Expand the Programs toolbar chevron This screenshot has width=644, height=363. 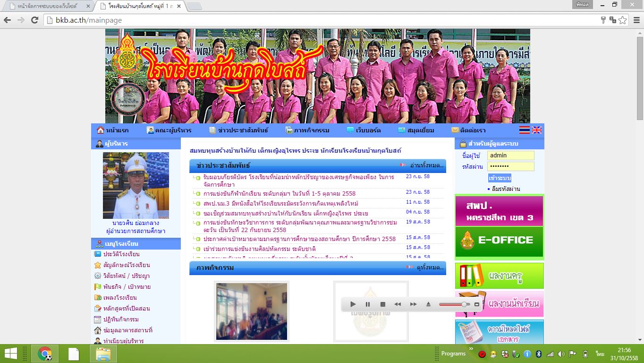pos(470,349)
